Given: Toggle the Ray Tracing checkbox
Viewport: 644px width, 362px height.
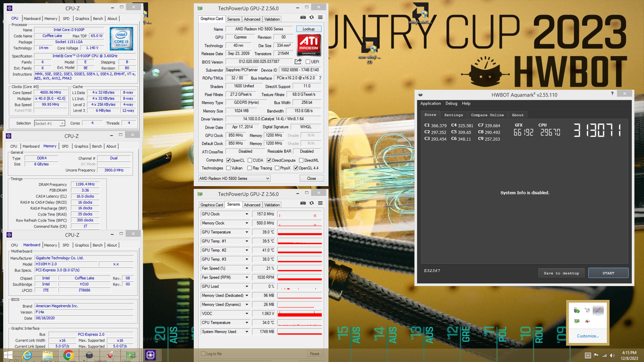Looking at the screenshot, I should (x=250, y=168).
